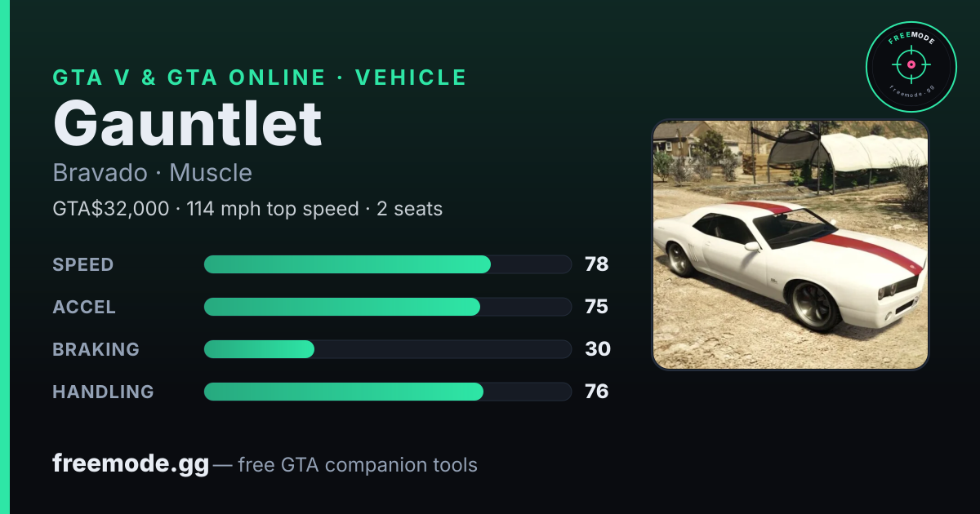Select the GTA V & GTA Online Vehicle heading
980x514 pixels.
coord(260,78)
